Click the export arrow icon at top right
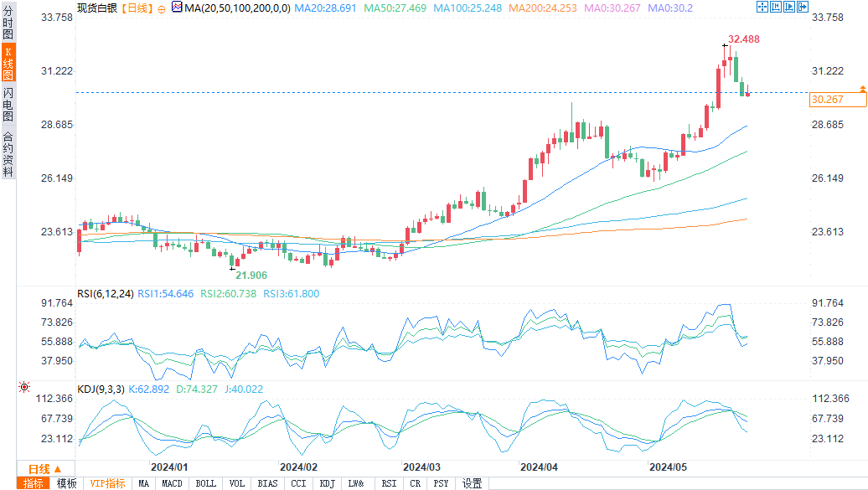 [802, 7]
